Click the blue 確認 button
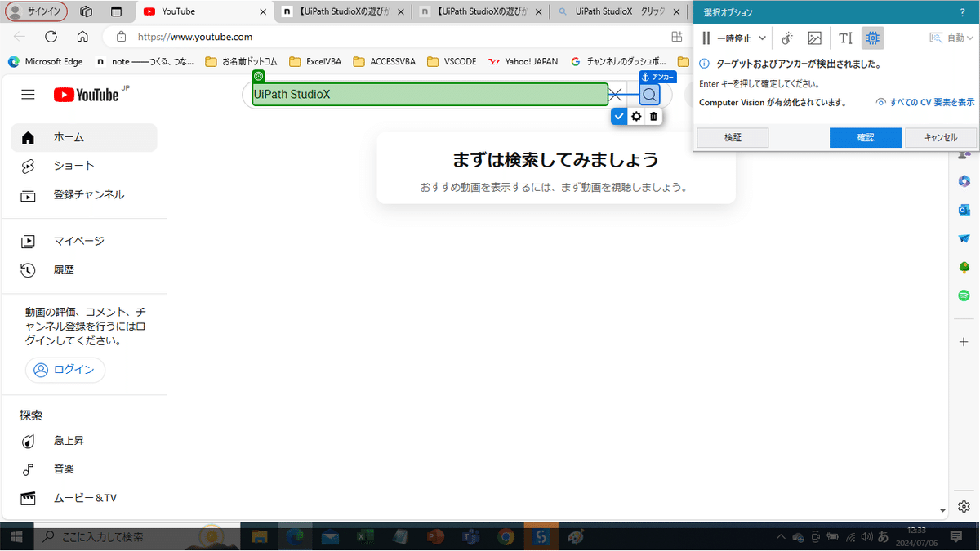 coord(866,138)
